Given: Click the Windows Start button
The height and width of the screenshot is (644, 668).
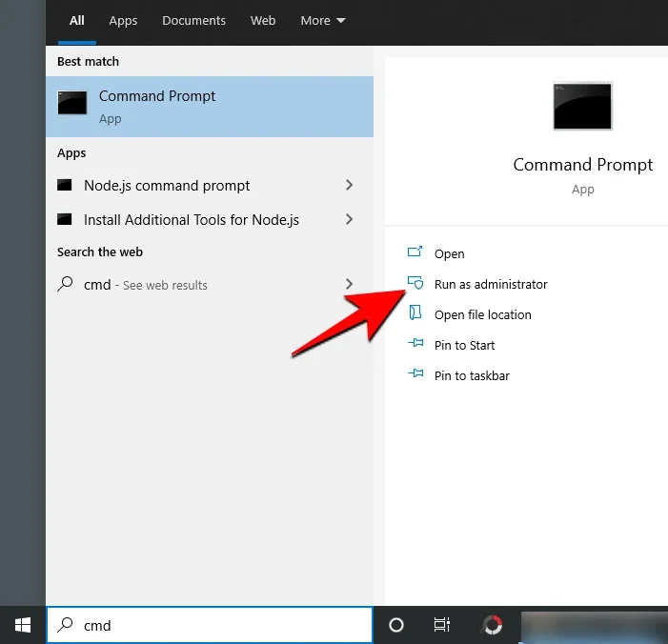Looking at the screenshot, I should [x=22, y=625].
